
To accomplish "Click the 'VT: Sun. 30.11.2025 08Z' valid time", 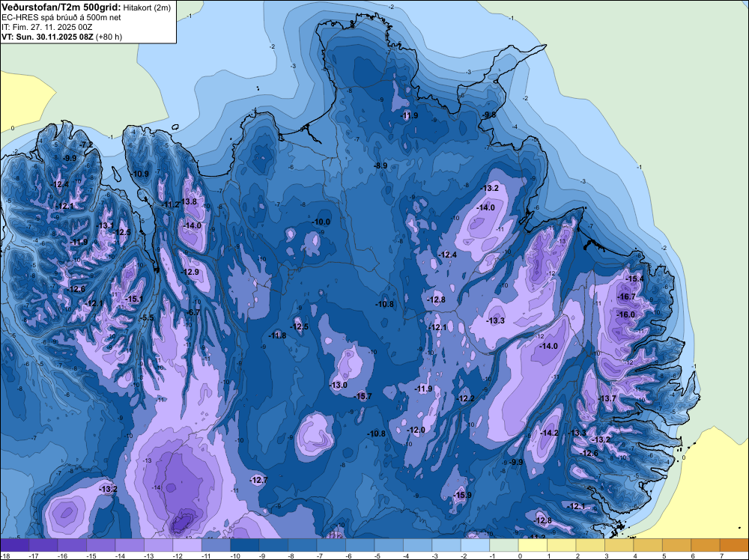I will click(48, 37).
